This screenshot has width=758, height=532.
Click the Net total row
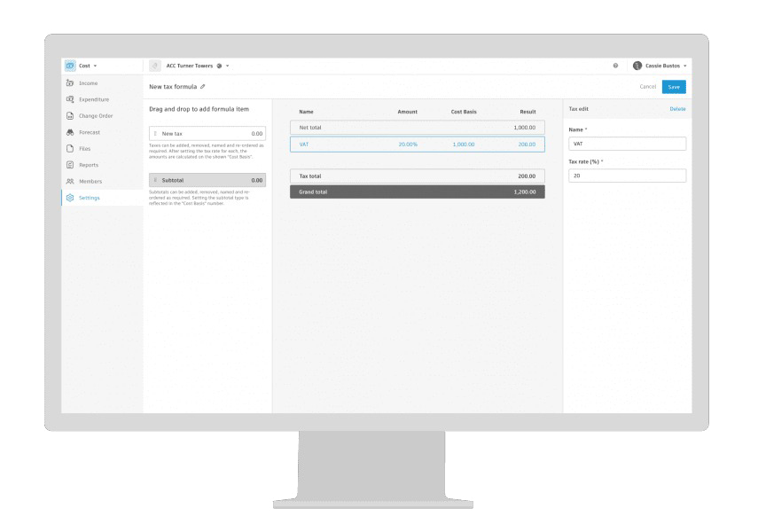click(x=418, y=128)
